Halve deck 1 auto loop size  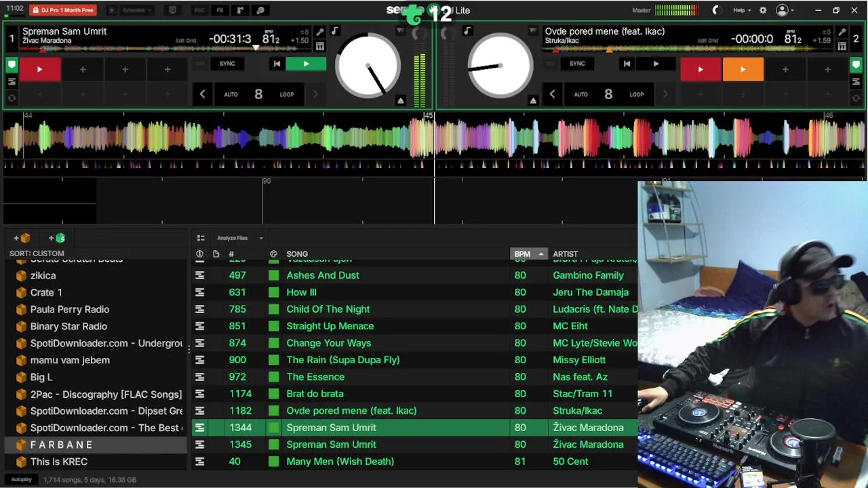tap(202, 94)
